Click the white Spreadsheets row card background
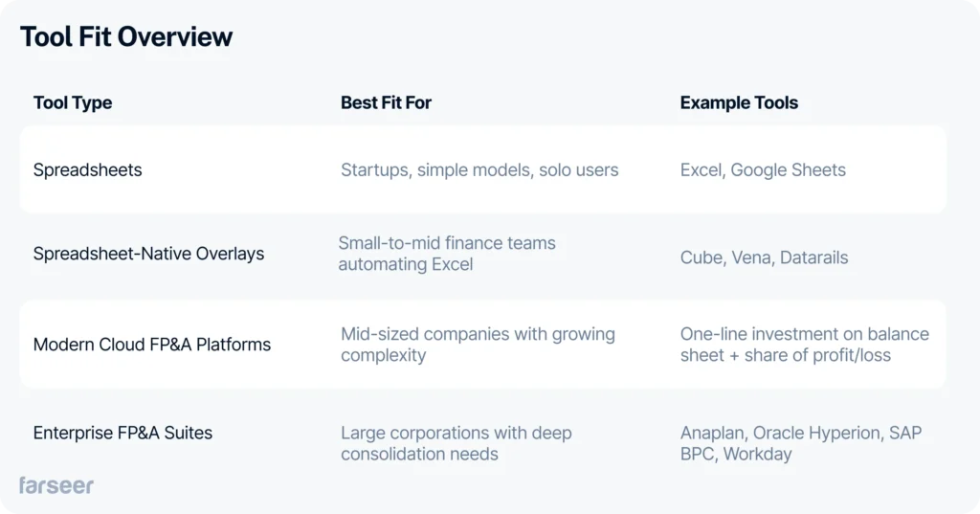This screenshot has width=980, height=514. point(239,196)
